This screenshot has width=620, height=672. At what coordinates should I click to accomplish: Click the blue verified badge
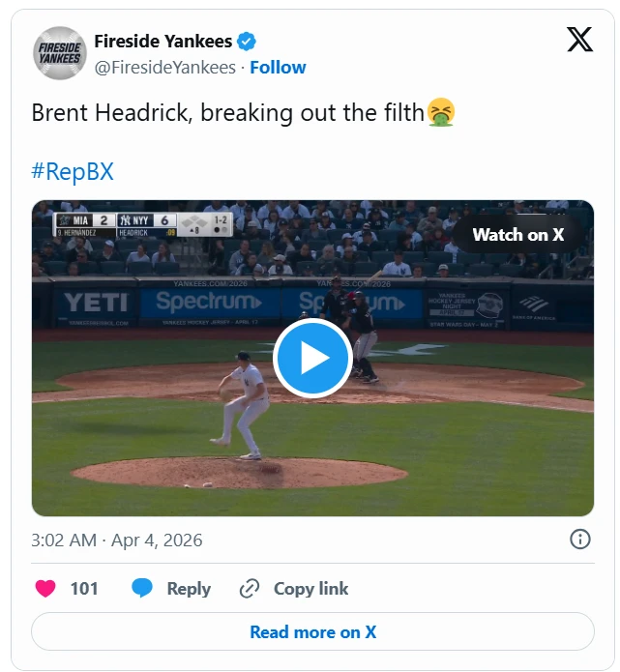tap(249, 42)
